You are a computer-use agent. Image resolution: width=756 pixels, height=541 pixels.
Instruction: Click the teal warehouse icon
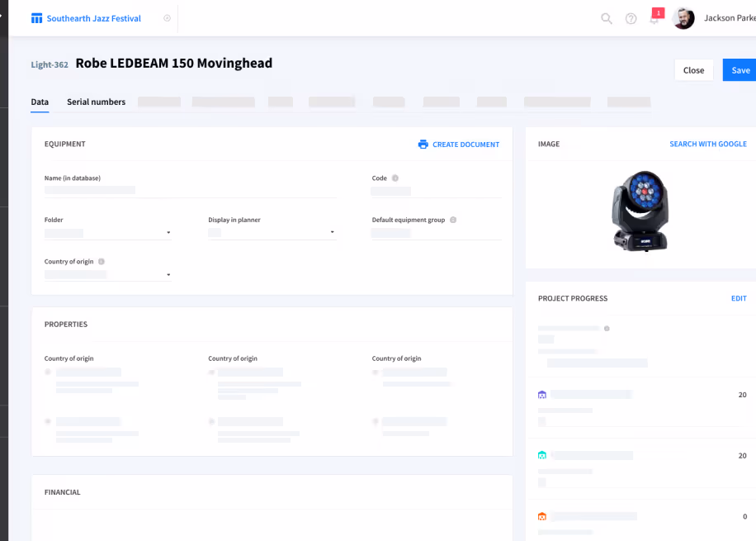pos(542,455)
